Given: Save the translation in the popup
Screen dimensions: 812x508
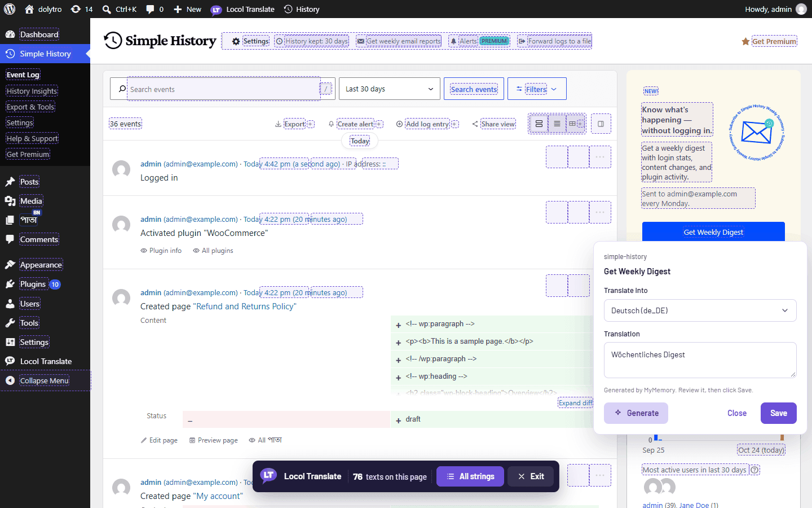Looking at the screenshot, I should click(x=779, y=413).
